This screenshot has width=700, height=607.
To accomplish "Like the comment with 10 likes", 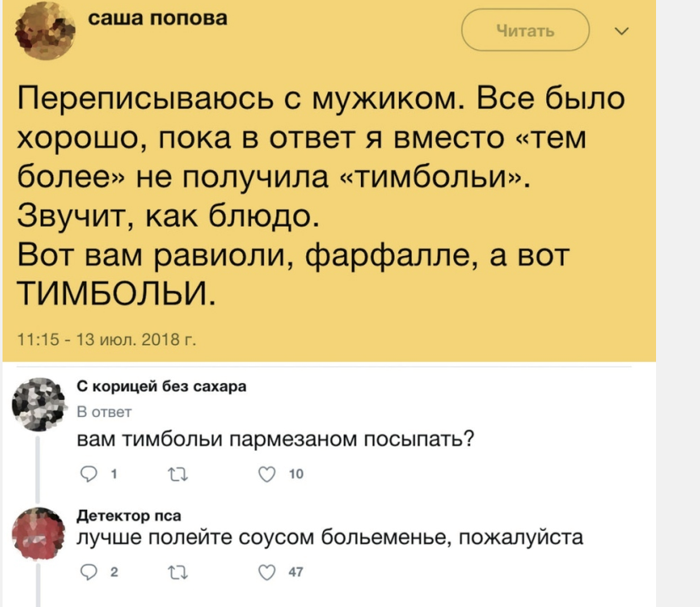I will click(269, 475).
